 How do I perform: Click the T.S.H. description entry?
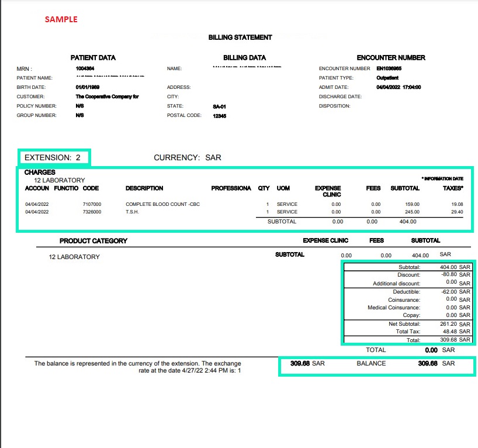point(132,212)
